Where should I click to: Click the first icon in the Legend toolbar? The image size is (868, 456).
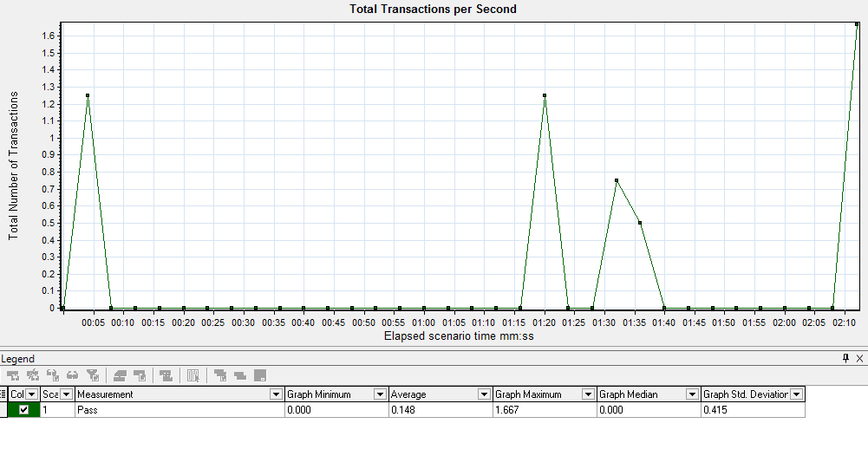14,375
